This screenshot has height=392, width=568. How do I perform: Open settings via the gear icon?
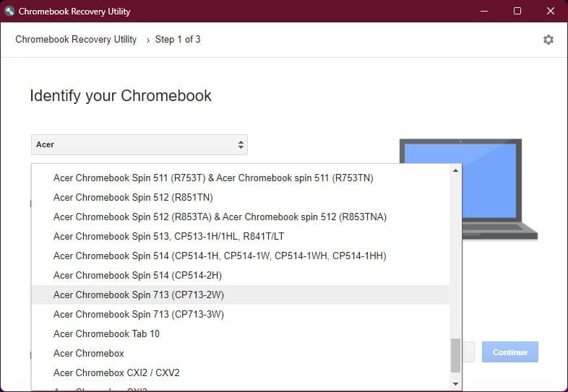548,40
